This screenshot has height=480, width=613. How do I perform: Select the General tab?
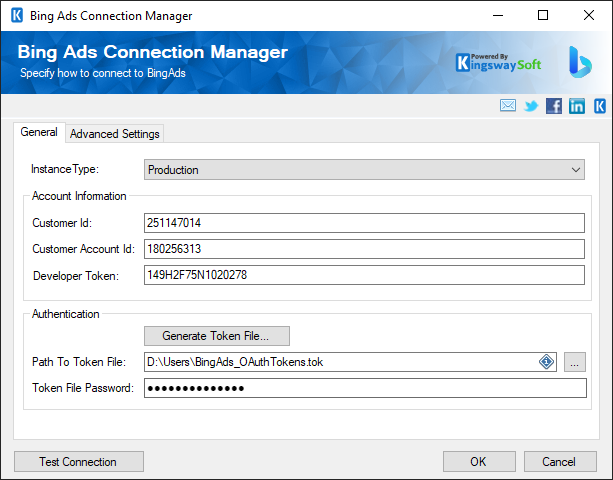(x=39, y=132)
